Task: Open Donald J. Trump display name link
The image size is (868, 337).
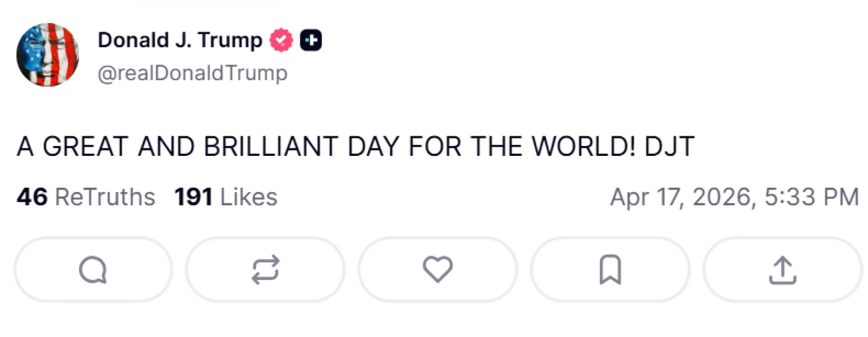Action: (x=180, y=40)
